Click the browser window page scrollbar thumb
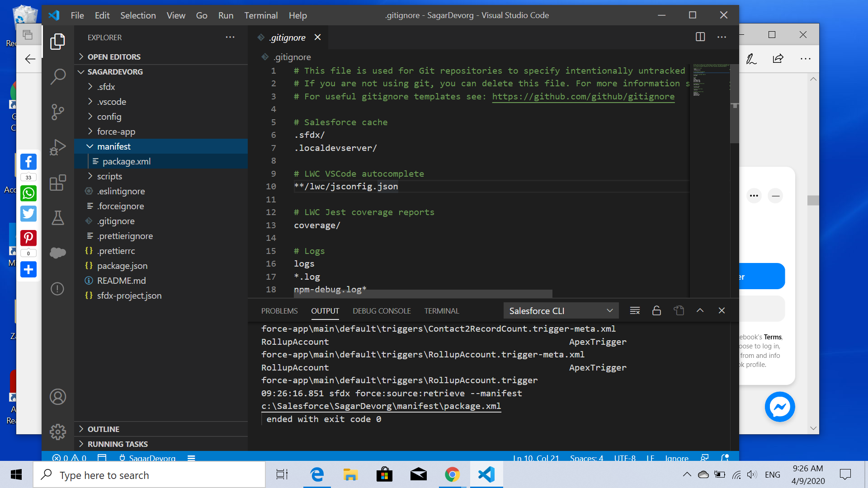The width and height of the screenshot is (868, 488). tap(813, 200)
